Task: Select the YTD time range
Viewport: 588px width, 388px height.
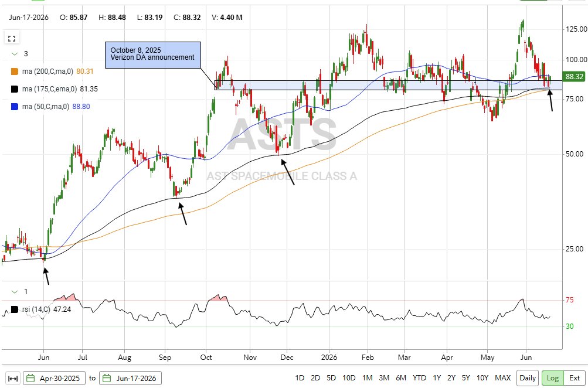Action: [419, 378]
